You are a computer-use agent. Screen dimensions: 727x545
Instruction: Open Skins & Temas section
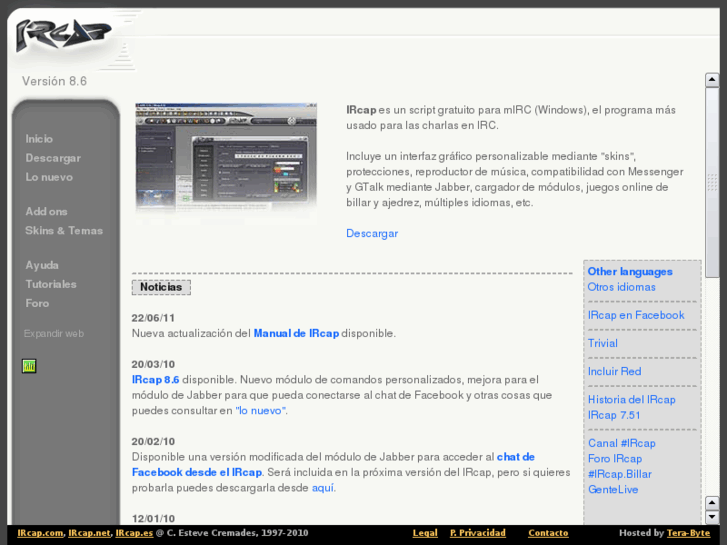[x=64, y=231]
